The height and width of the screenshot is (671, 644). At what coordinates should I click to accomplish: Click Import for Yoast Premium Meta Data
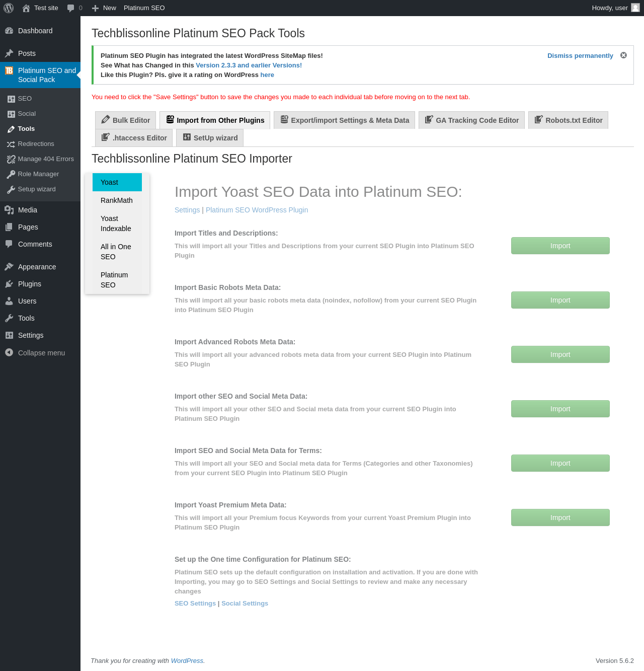[x=560, y=517]
